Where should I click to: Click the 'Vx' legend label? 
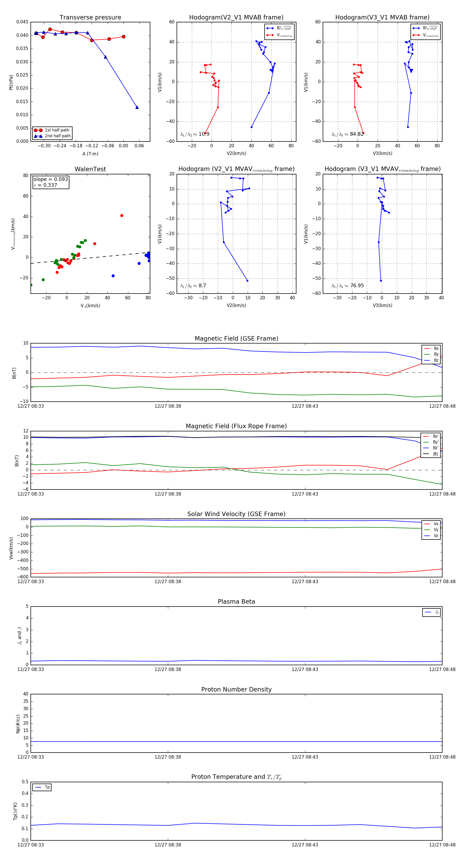436,524
